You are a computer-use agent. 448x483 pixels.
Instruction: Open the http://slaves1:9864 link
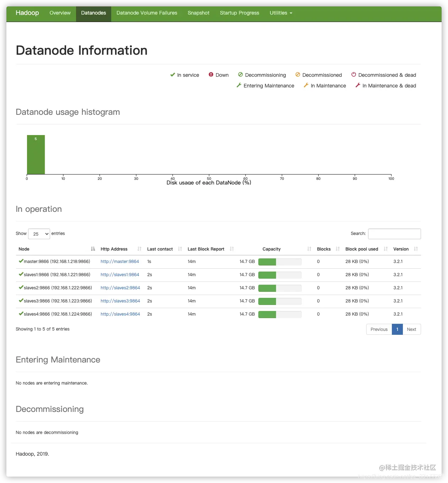[120, 275]
